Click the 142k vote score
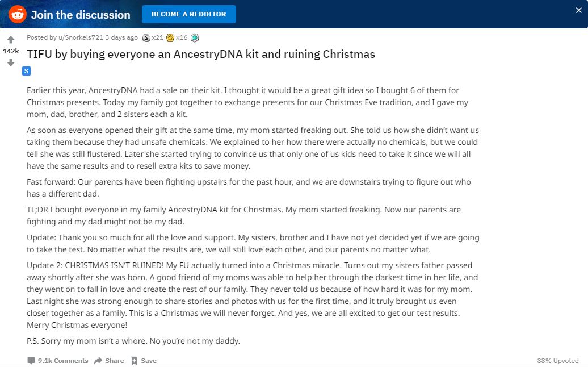Screen dimensions: 588x367 coord(11,51)
